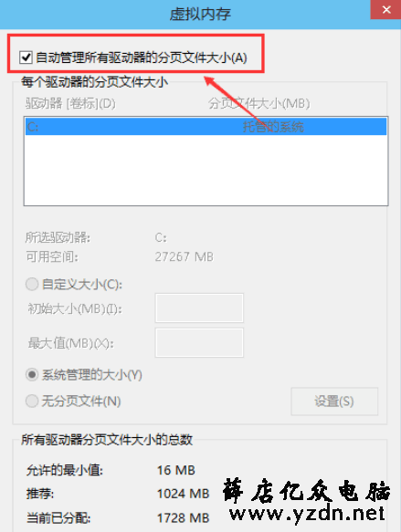Uncheck 自动管理所有驱动器的分页文件大小 checkbox
This screenshot has width=401, height=532.
[x=26, y=57]
